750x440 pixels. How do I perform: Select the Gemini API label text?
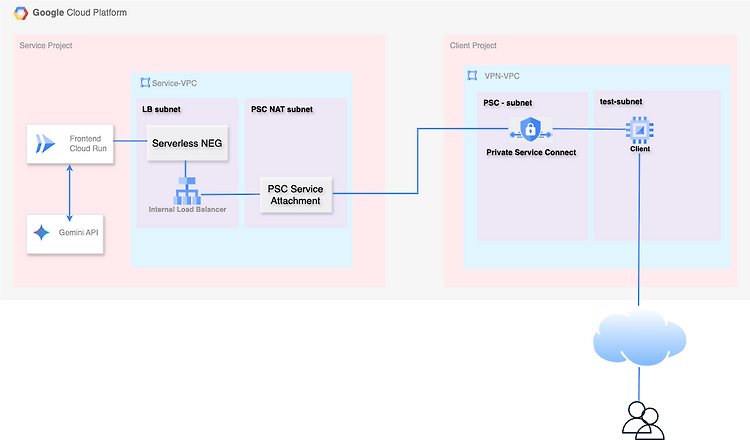(x=78, y=232)
